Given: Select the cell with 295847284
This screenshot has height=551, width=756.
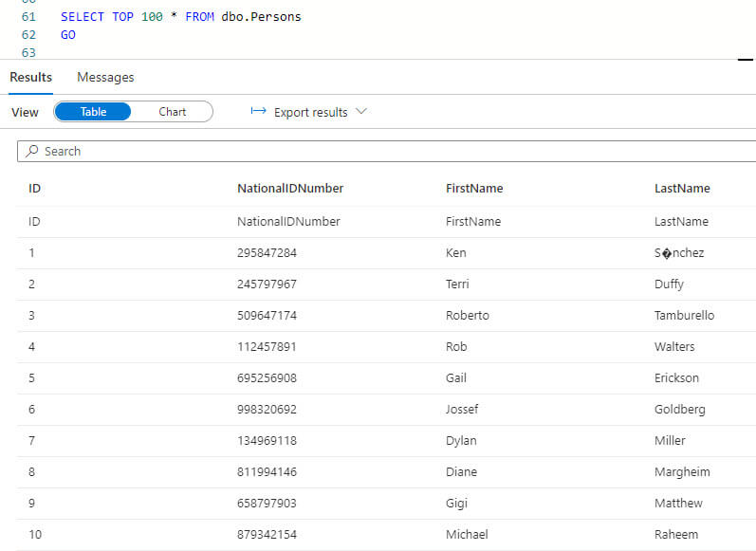Looking at the screenshot, I should 267,253.
